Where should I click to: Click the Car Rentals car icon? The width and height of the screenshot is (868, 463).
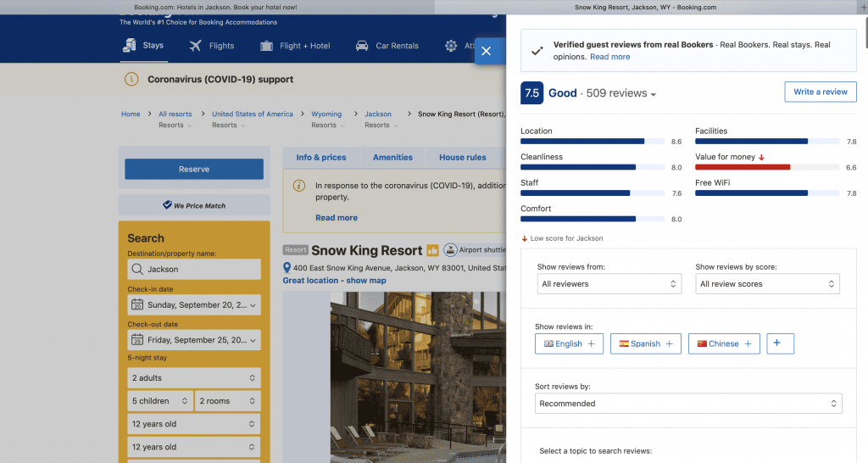362,46
